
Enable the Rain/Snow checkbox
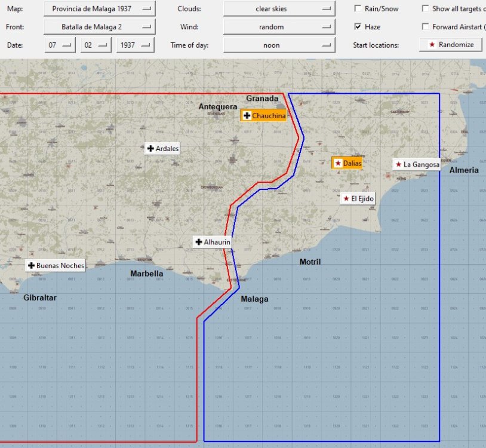pos(358,8)
